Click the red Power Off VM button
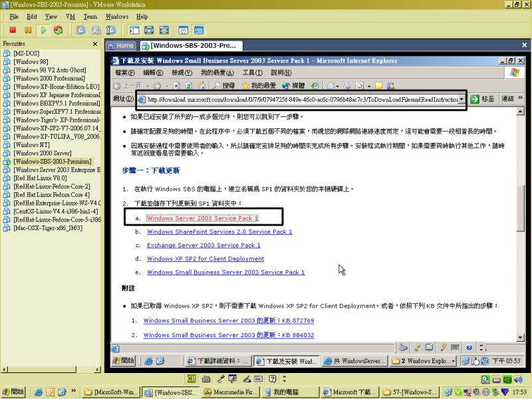This screenshot has height=399, width=532. coord(13,30)
